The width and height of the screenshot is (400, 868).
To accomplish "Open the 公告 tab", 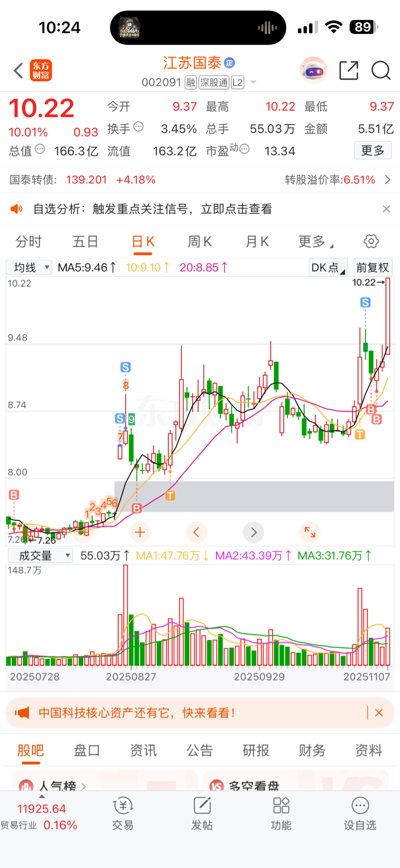I will pyautogui.click(x=199, y=750).
